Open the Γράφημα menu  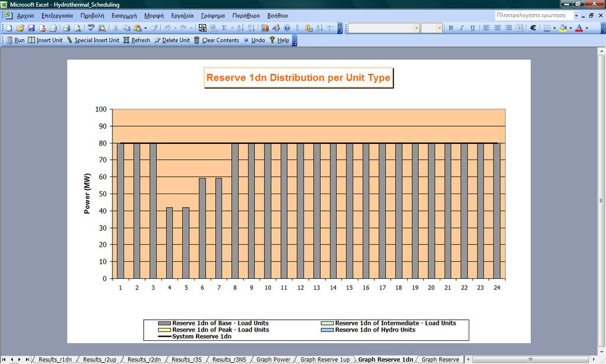(213, 15)
